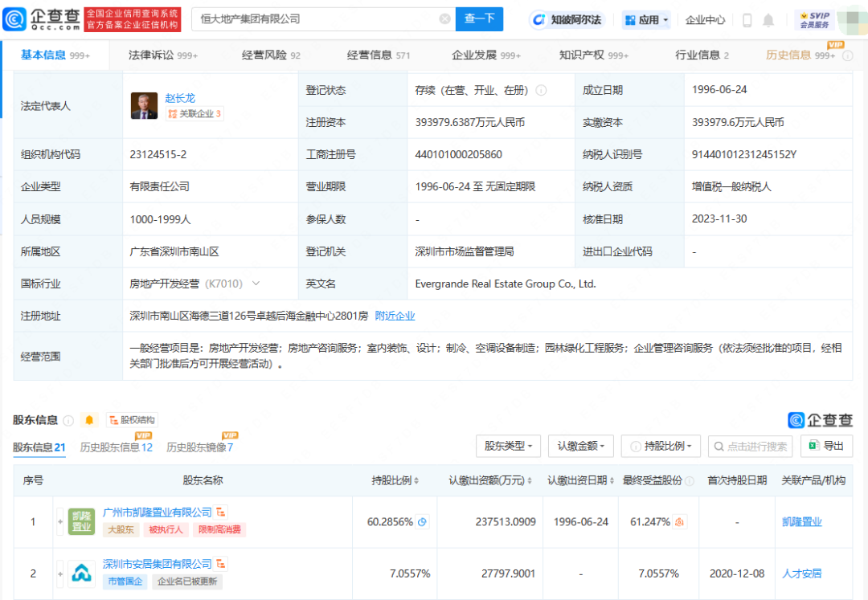This screenshot has width=868, height=600.
Task: Click 企业名已被更新 tag
Action: point(187,582)
